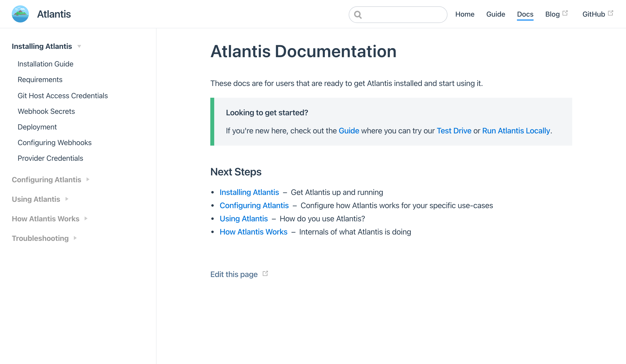626x364 pixels.
Task: Click the Edit this page link
Action: click(234, 274)
